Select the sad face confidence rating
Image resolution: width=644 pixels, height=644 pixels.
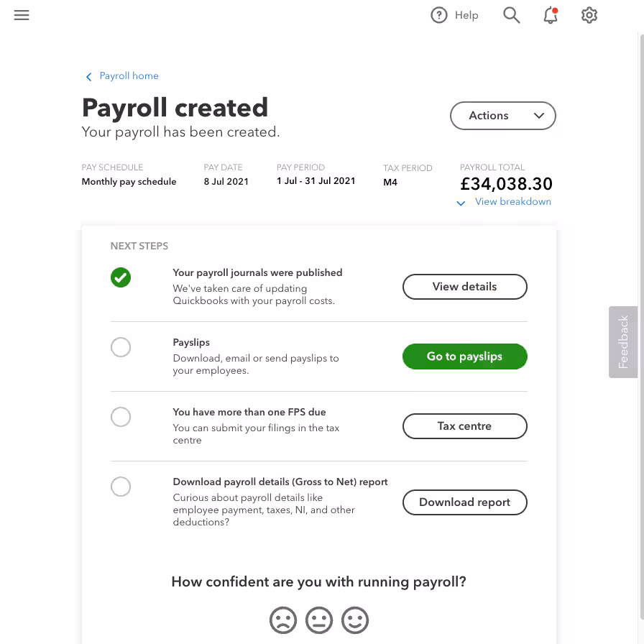point(283,620)
